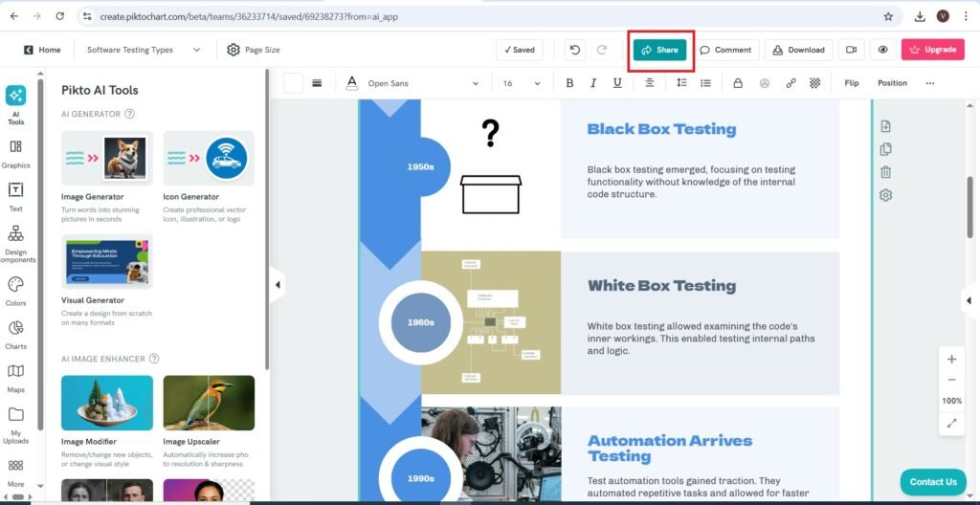Viewport: 980px width, 505px height.
Task: Expand the Software Testing Types title dropdown
Action: 144,50
